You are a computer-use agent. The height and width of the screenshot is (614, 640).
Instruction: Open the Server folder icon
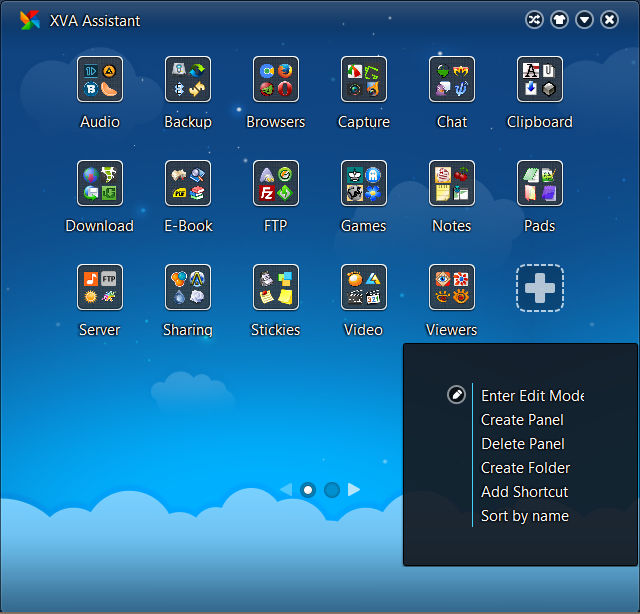pos(100,287)
